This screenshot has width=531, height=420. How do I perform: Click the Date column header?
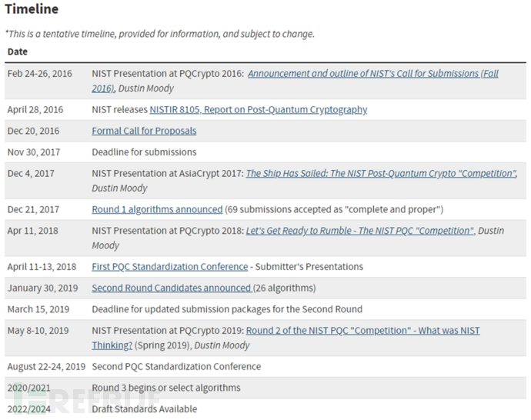click(x=18, y=52)
